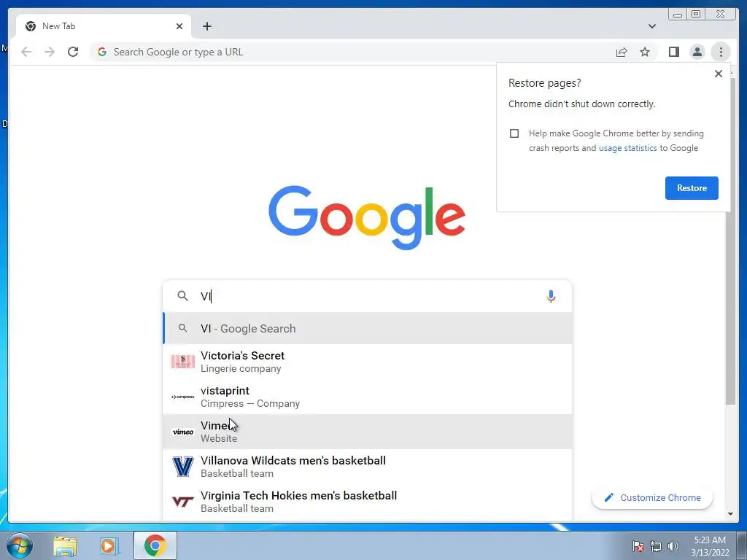Pick the Vimeo website suggestion
This screenshot has width=747, height=560.
368,432
